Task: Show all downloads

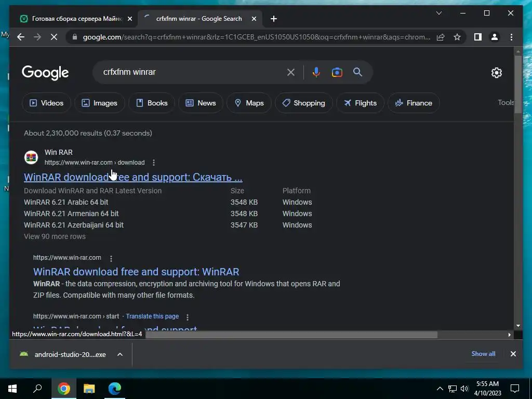Action: point(483,353)
